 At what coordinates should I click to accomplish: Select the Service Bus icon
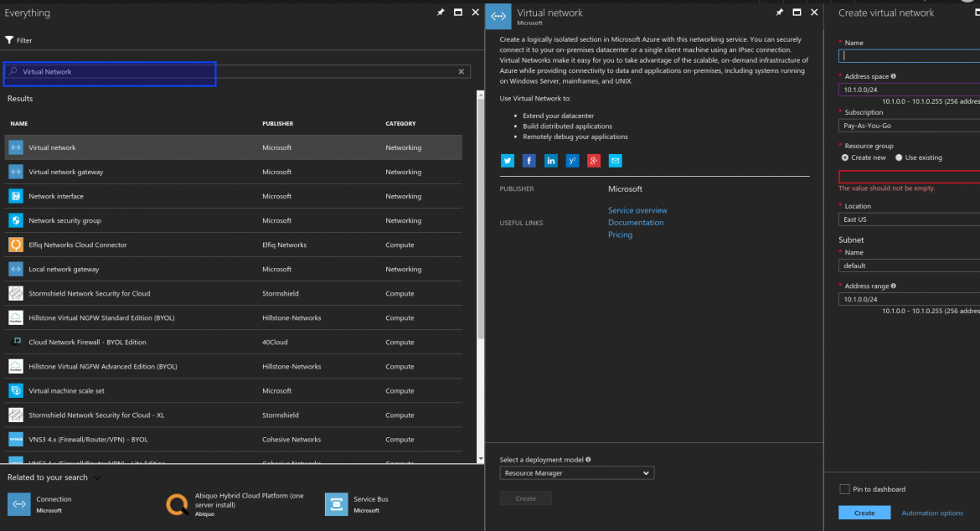[336, 503]
